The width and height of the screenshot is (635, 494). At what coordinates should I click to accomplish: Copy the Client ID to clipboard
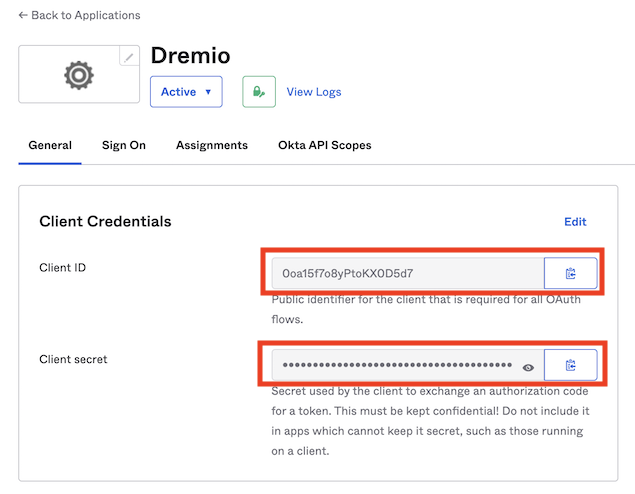click(x=570, y=273)
